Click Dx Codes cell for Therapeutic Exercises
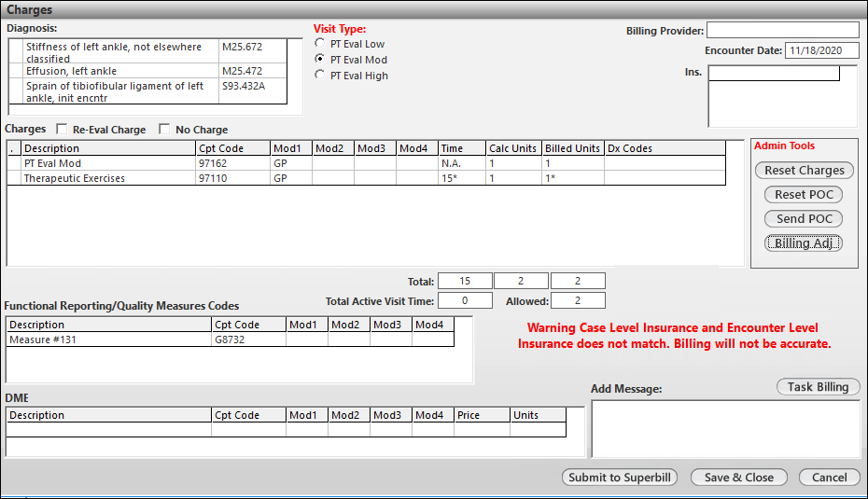Screen dimensions: 868x499 pyautogui.click(x=665, y=178)
